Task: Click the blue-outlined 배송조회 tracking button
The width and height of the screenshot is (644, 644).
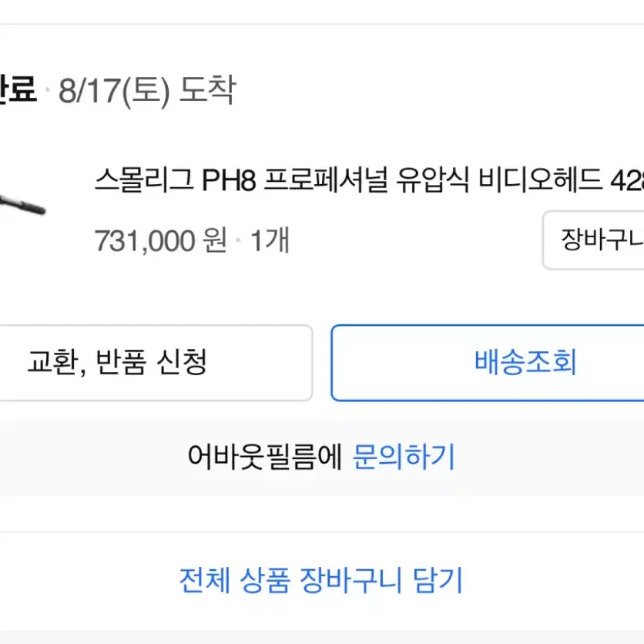Action: (x=488, y=363)
